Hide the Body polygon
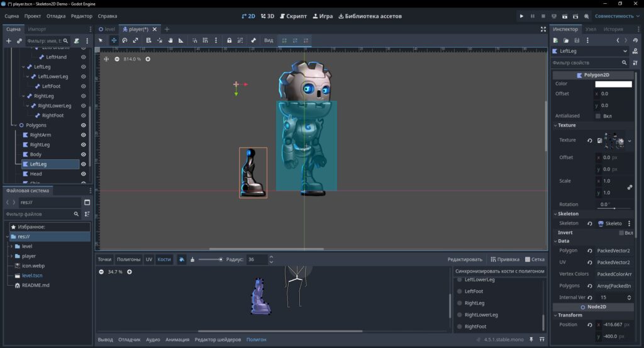 [84, 154]
